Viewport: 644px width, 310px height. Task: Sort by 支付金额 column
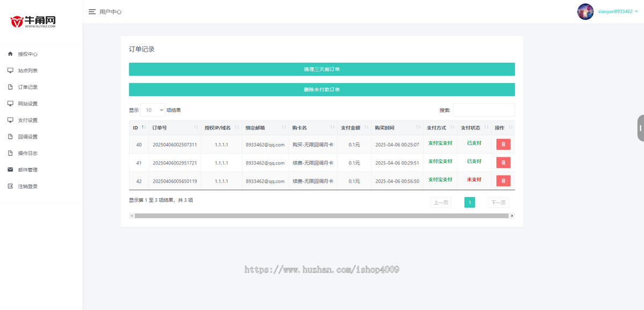pos(354,128)
